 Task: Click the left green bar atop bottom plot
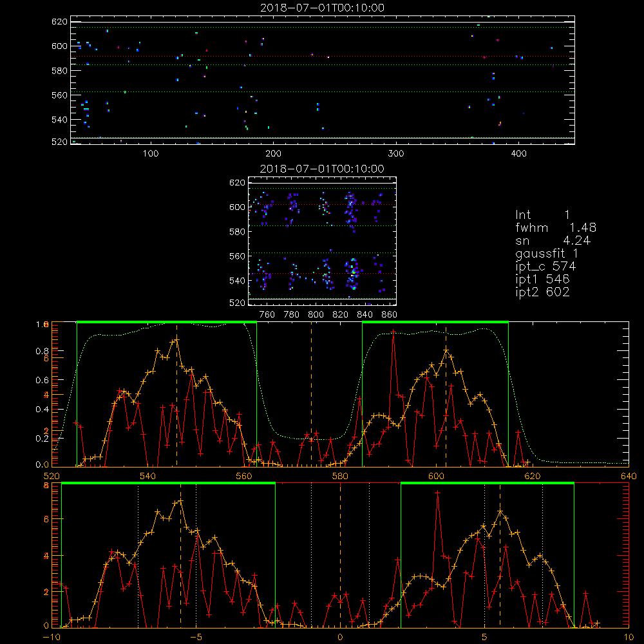click(168, 484)
